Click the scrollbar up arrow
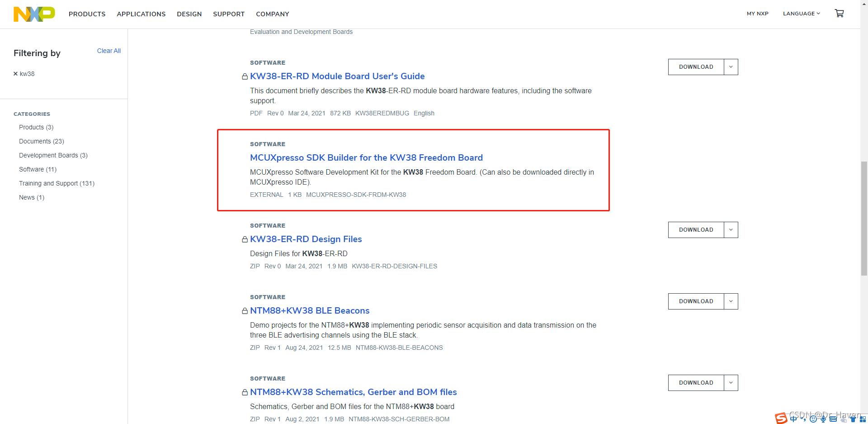 pos(864,3)
